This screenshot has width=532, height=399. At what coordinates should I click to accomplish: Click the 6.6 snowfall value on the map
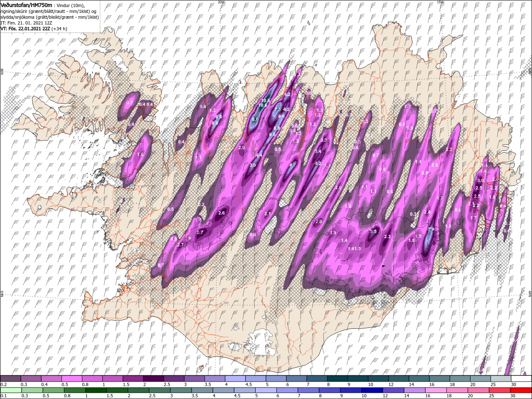pyautogui.click(x=272, y=134)
